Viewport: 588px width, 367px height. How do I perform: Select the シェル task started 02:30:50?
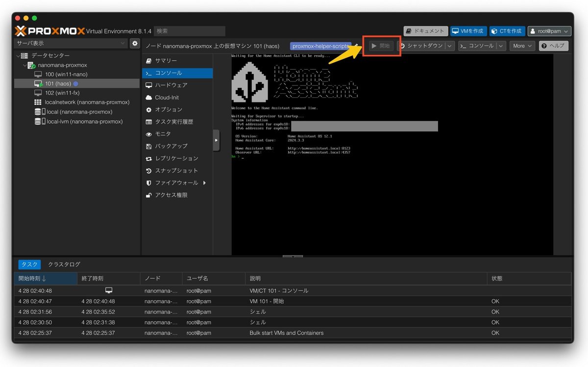click(x=293, y=322)
